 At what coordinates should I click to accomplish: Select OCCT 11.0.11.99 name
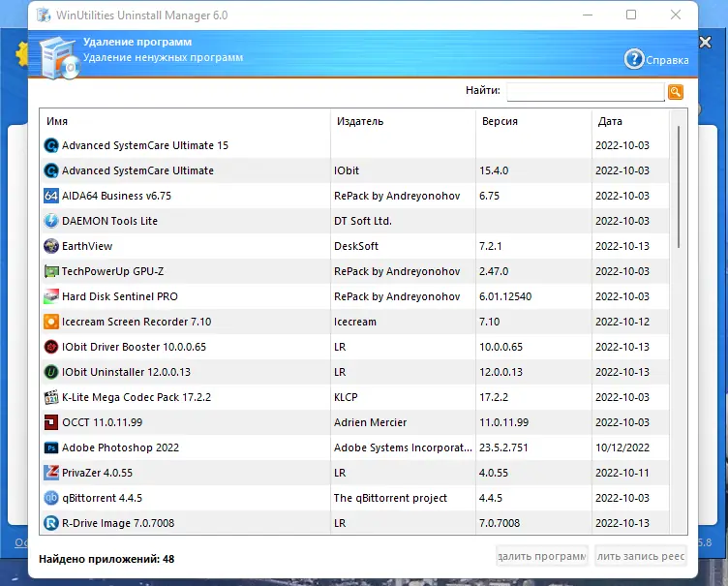click(103, 422)
